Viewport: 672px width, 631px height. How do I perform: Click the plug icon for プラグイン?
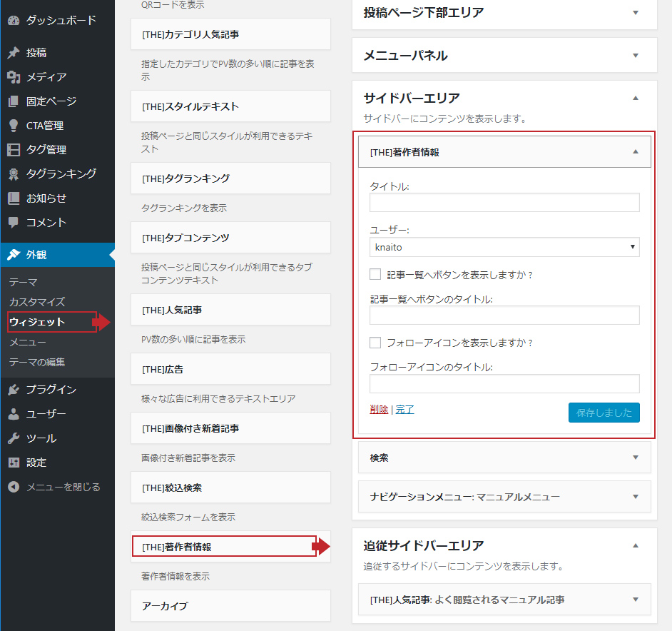coord(14,390)
